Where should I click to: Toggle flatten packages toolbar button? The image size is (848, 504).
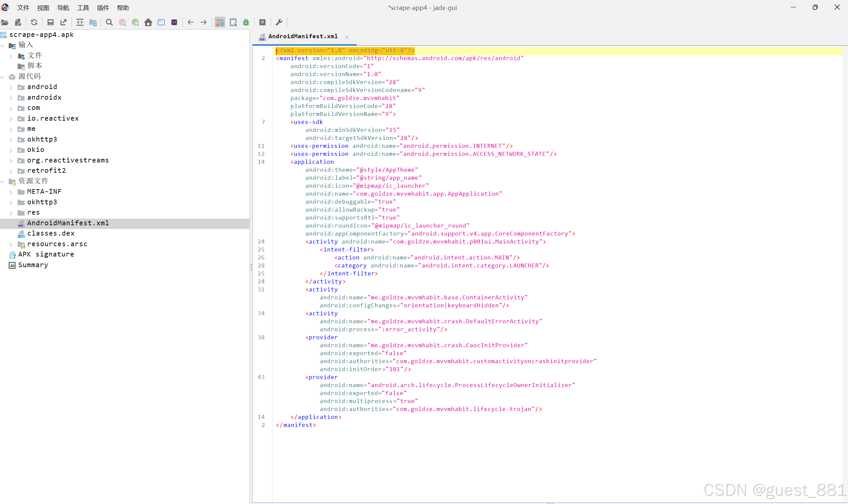point(93,22)
